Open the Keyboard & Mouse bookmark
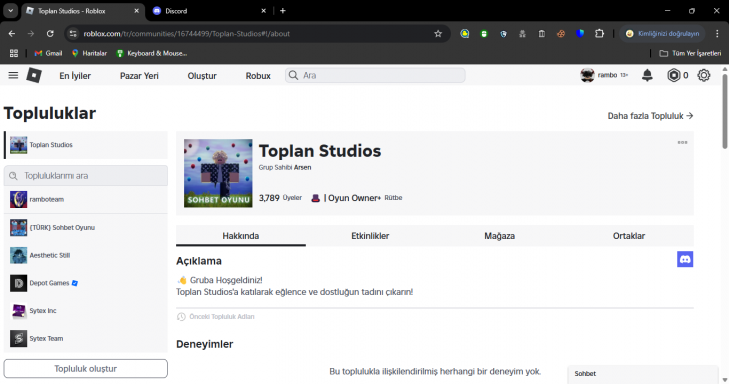Viewport: 729px width, 384px height. click(152, 53)
